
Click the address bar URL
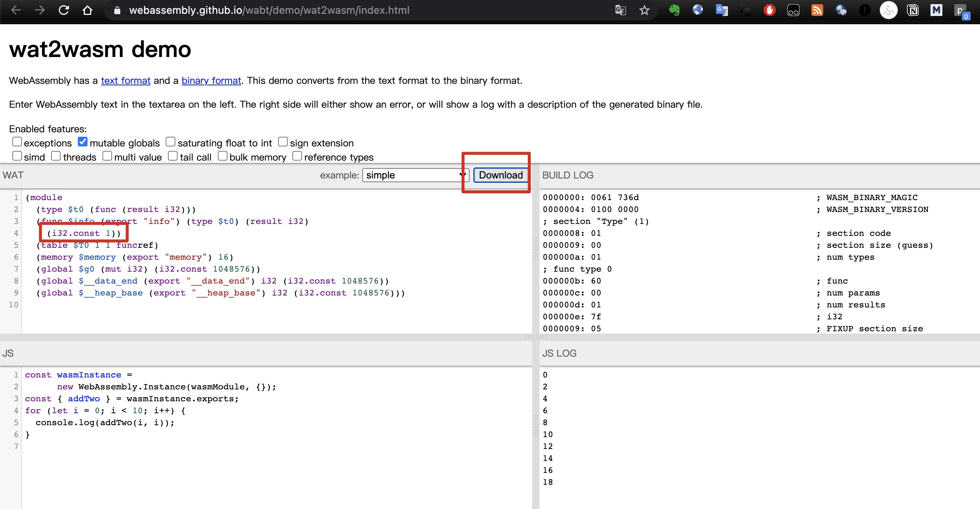tap(269, 10)
